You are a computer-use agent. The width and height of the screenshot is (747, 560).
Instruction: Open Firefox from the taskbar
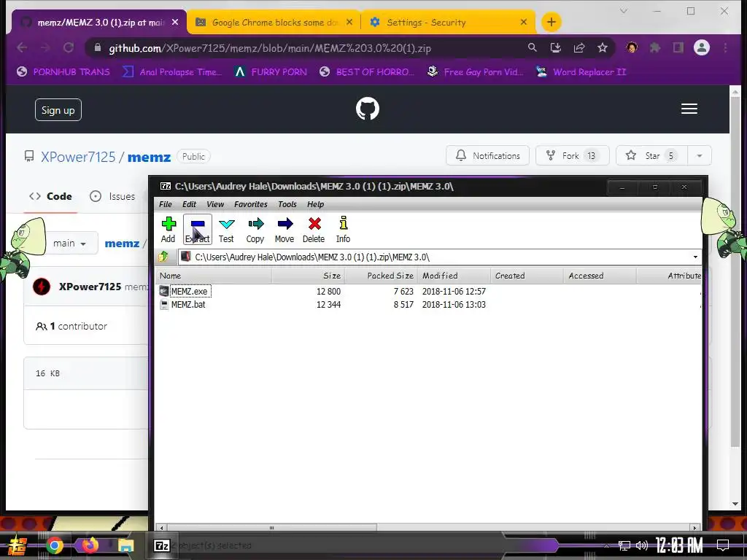(x=90, y=545)
